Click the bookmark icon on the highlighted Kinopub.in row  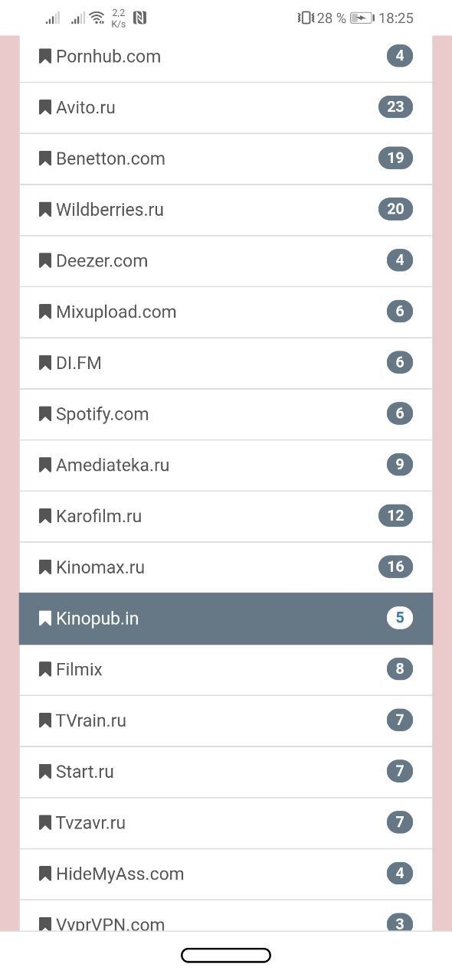45,618
